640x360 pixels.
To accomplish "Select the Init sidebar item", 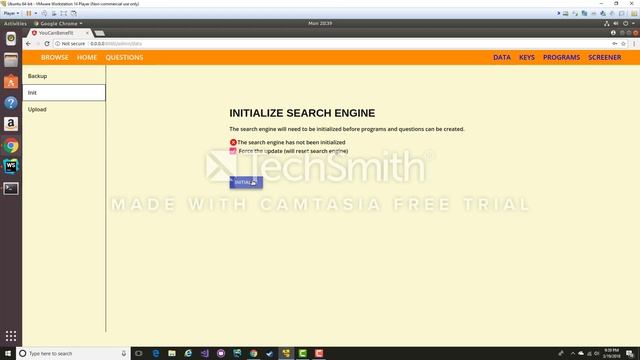I will [x=64, y=93].
